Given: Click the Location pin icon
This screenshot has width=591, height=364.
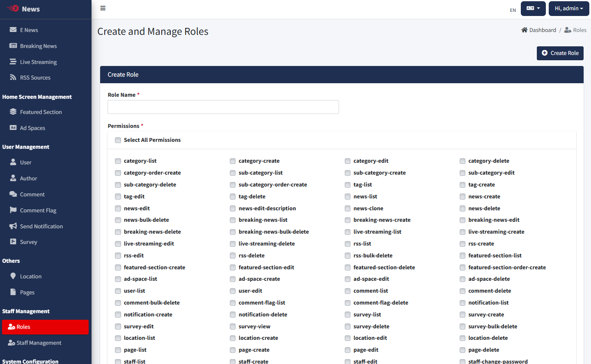Looking at the screenshot, I should [13, 276].
